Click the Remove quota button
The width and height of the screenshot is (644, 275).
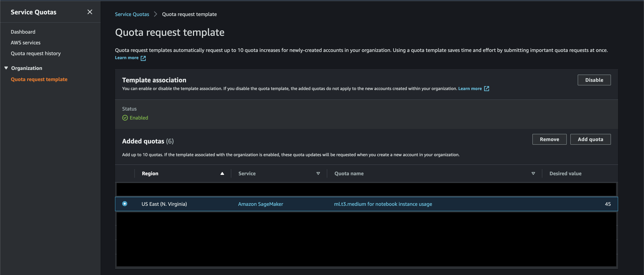[x=549, y=139]
